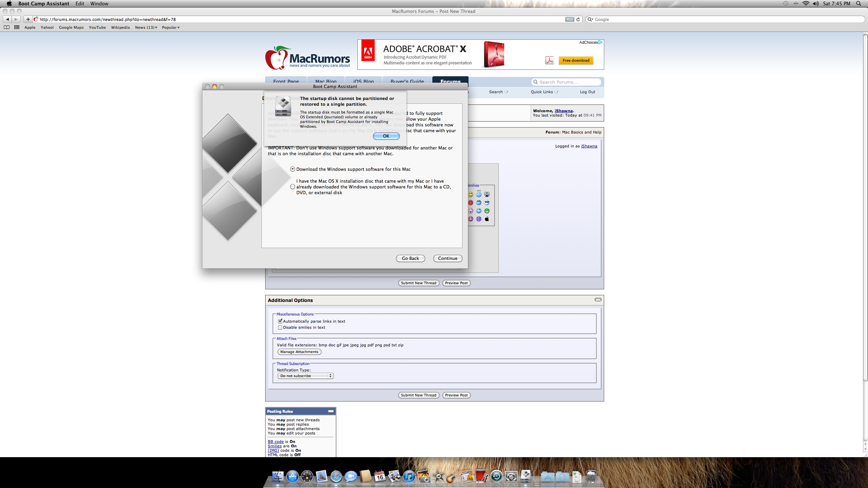Launch iTunes from the Dock
This screenshot has height=488, width=868.
coord(409,476)
